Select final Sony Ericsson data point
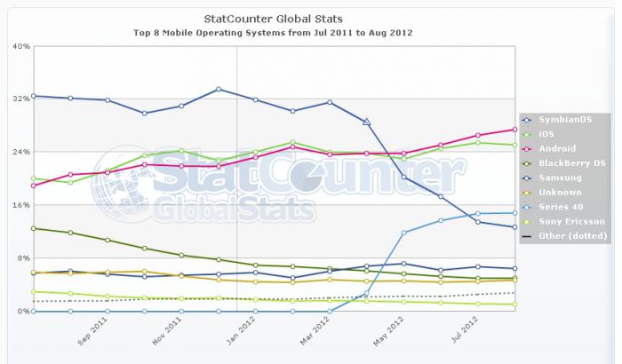622x364 pixels. coord(514,304)
